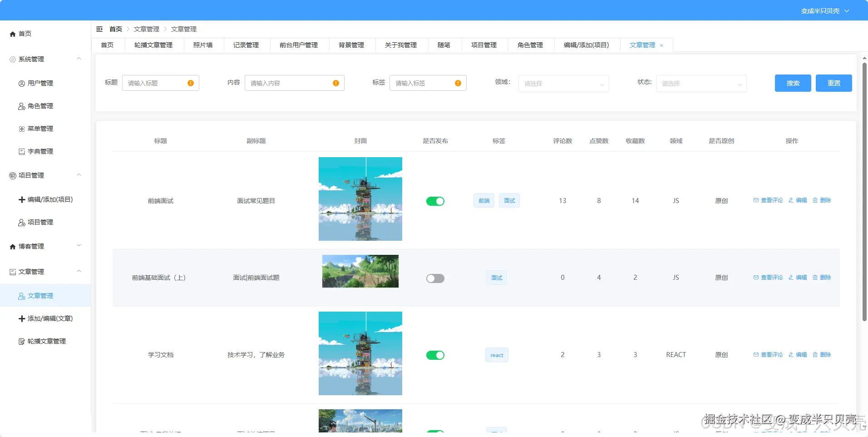Image resolution: width=868 pixels, height=437 pixels.
Task: Click the 轮播文章管理 edit icon in sidebar
Action: point(22,342)
